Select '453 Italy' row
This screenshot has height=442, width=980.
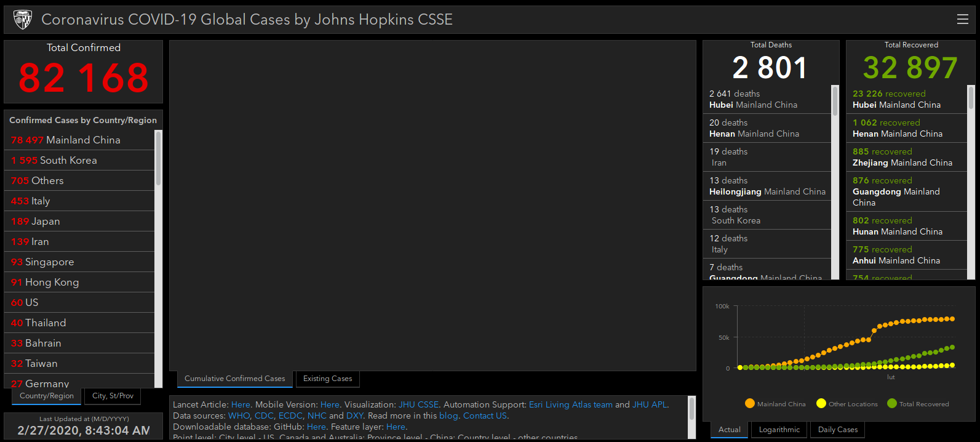click(81, 201)
